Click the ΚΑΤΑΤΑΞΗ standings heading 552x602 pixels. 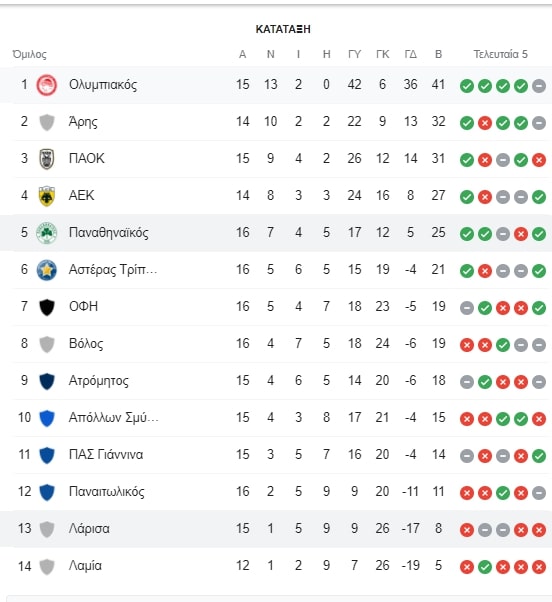(x=283, y=29)
